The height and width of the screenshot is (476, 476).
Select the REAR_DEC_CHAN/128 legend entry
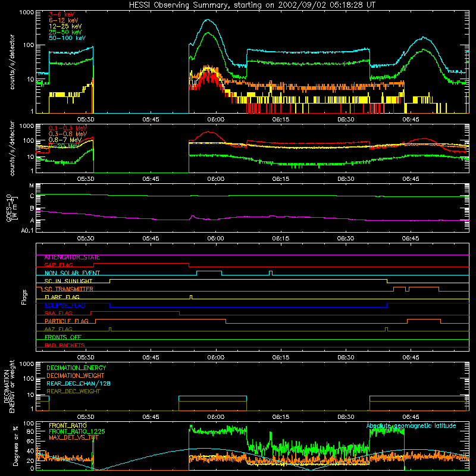(x=79, y=384)
